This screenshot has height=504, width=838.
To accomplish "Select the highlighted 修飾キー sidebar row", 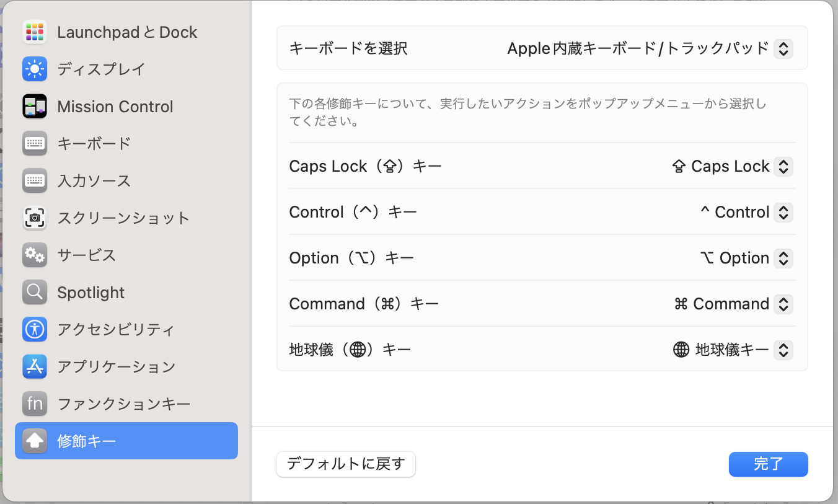I will [x=126, y=441].
